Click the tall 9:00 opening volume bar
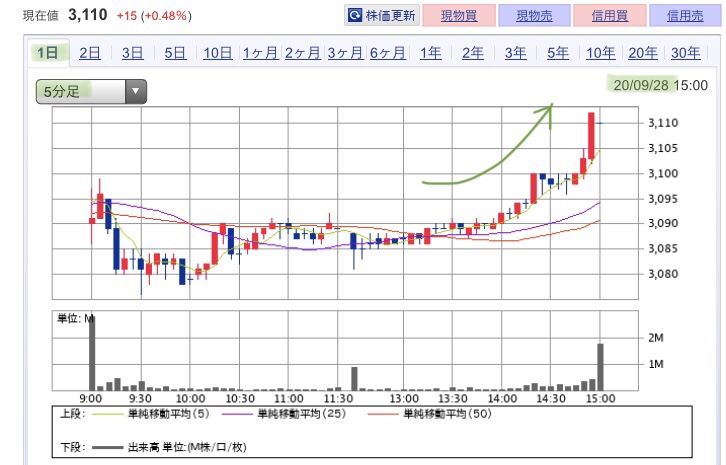726x465 pixels. pyautogui.click(x=92, y=353)
